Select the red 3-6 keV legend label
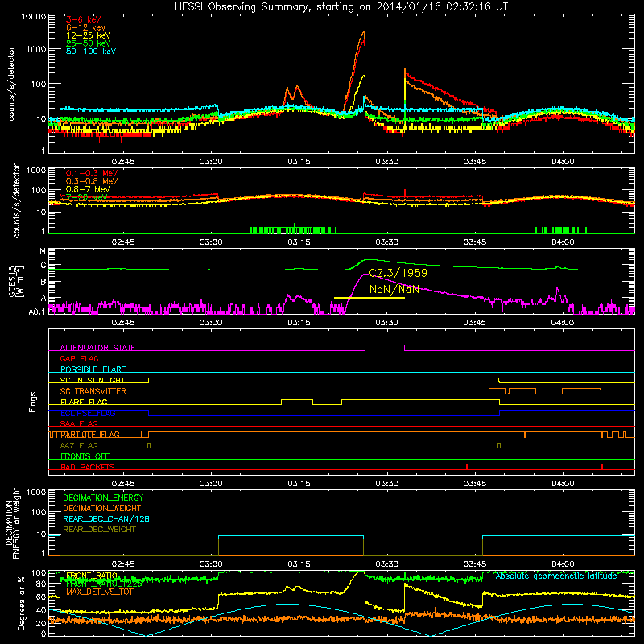This screenshot has width=644, height=644. (84, 19)
